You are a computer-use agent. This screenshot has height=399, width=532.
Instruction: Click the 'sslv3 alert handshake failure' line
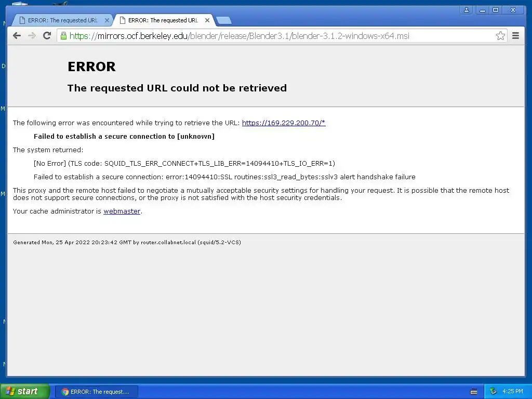click(x=224, y=177)
